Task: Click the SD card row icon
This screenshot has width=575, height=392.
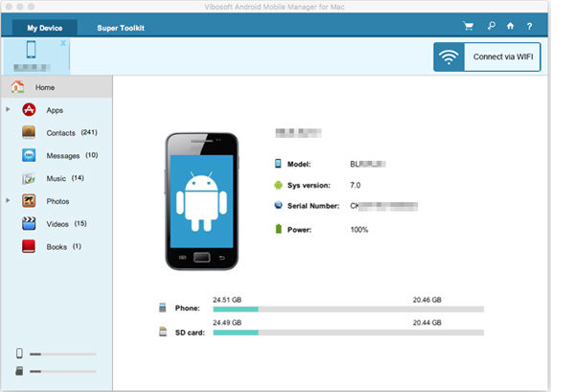Action: coord(163,332)
